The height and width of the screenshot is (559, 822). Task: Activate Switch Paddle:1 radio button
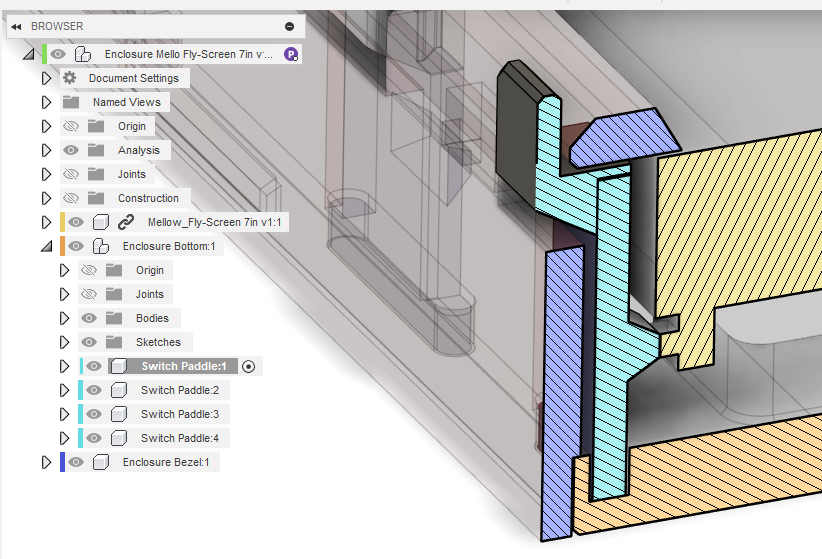coord(248,367)
